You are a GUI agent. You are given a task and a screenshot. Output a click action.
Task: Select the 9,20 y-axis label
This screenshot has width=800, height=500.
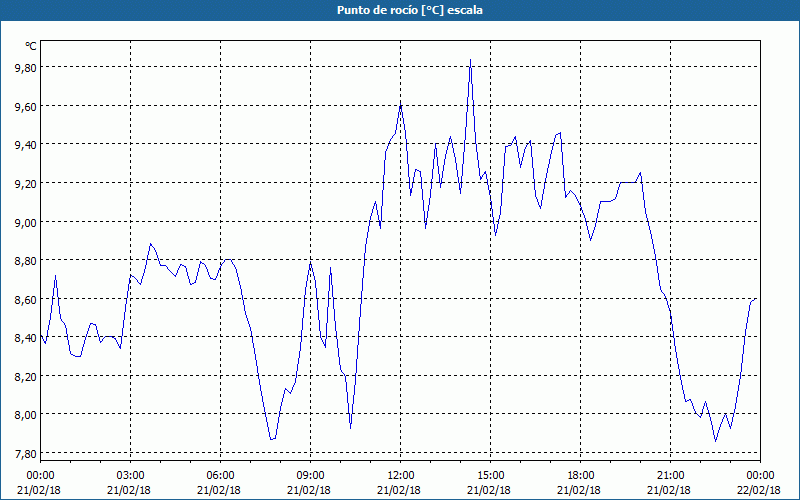tap(26, 183)
